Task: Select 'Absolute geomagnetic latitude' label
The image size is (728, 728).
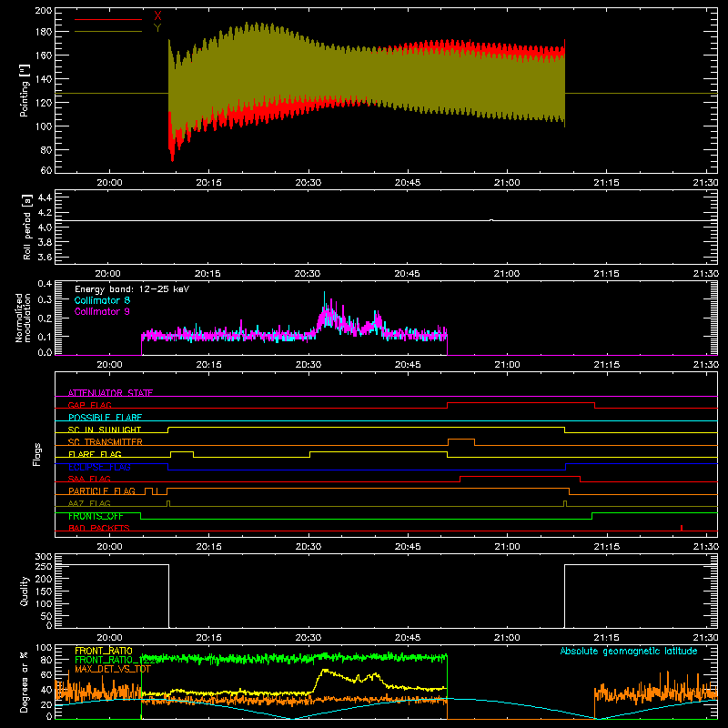Action: click(x=629, y=651)
